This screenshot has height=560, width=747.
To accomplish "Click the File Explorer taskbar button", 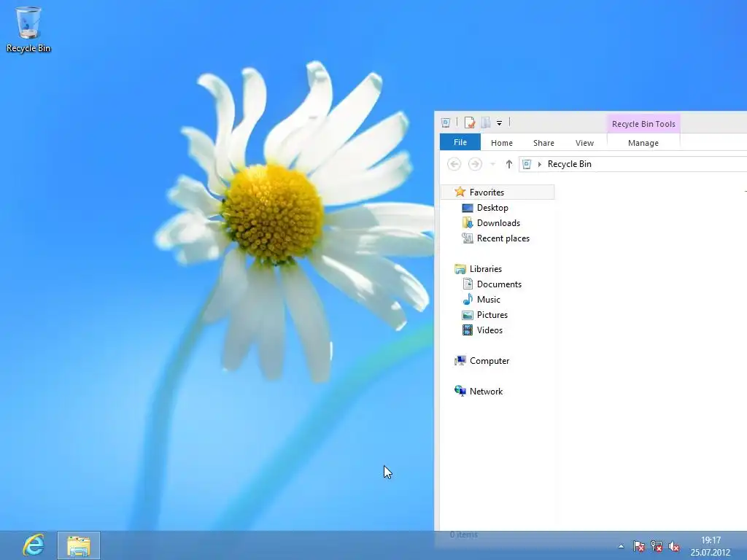I will 79,545.
